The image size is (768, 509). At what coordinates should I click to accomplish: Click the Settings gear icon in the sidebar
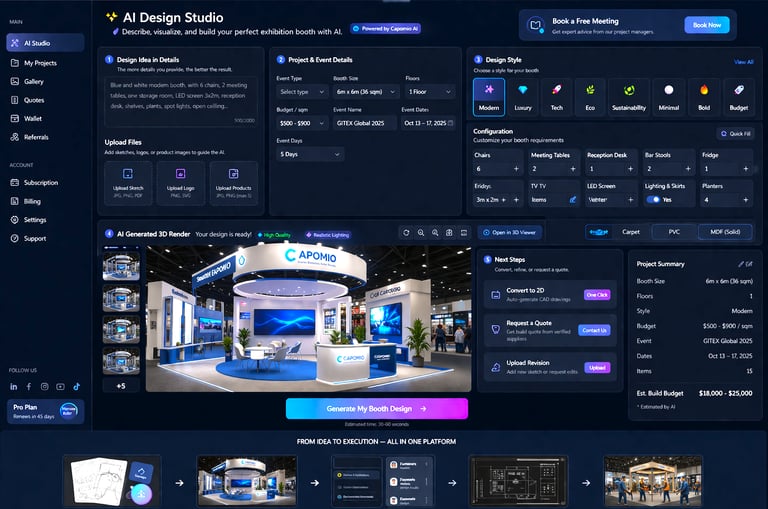(x=15, y=219)
